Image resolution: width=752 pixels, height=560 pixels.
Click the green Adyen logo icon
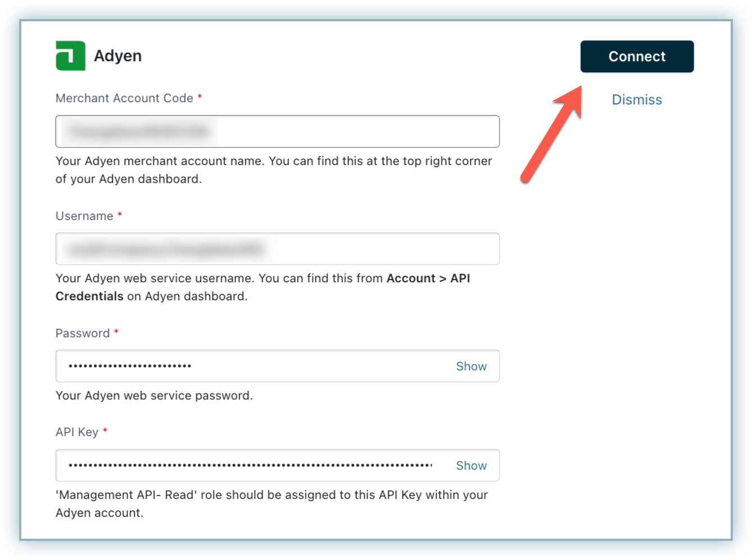click(x=70, y=56)
